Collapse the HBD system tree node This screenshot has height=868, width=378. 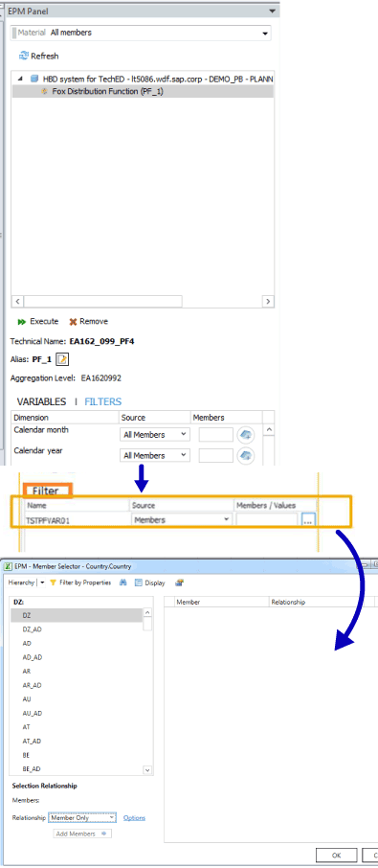pyautogui.click(x=20, y=79)
